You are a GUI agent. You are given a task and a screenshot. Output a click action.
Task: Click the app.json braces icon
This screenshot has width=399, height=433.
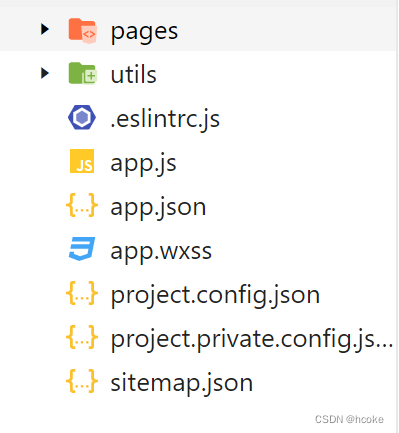(82, 205)
